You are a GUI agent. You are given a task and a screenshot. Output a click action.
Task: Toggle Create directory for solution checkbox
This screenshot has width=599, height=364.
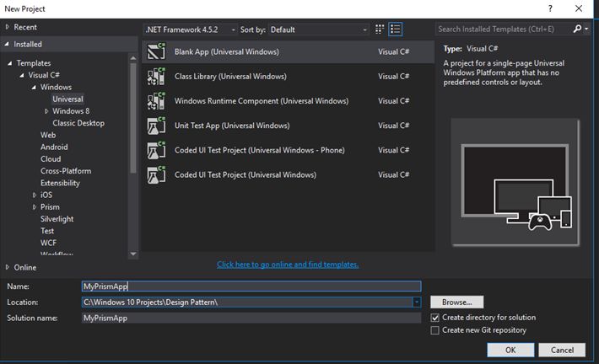point(435,318)
